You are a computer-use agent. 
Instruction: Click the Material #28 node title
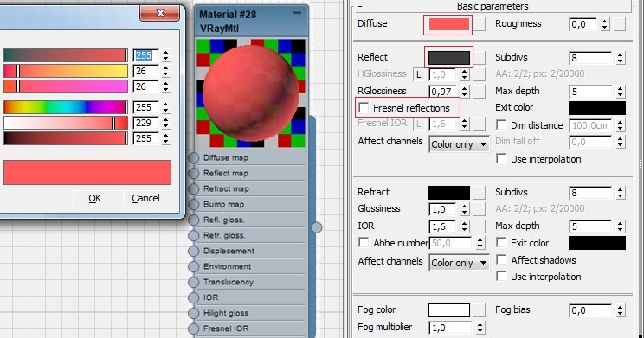[x=228, y=15]
